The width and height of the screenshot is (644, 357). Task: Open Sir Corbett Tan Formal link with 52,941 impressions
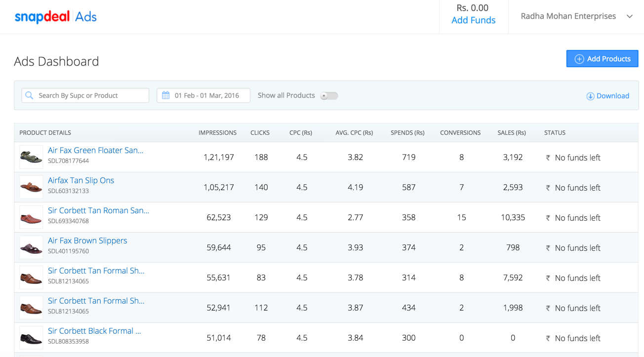point(96,301)
